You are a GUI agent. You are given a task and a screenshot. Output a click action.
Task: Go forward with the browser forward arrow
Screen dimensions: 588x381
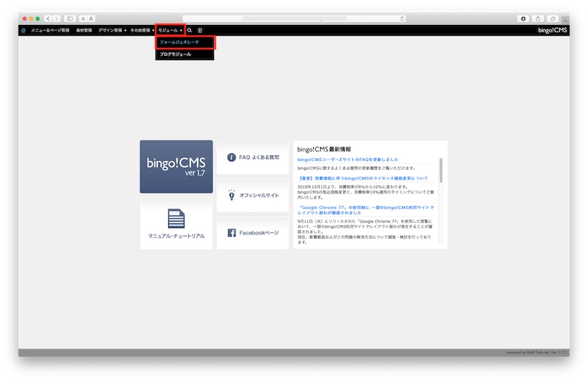click(57, 18)
